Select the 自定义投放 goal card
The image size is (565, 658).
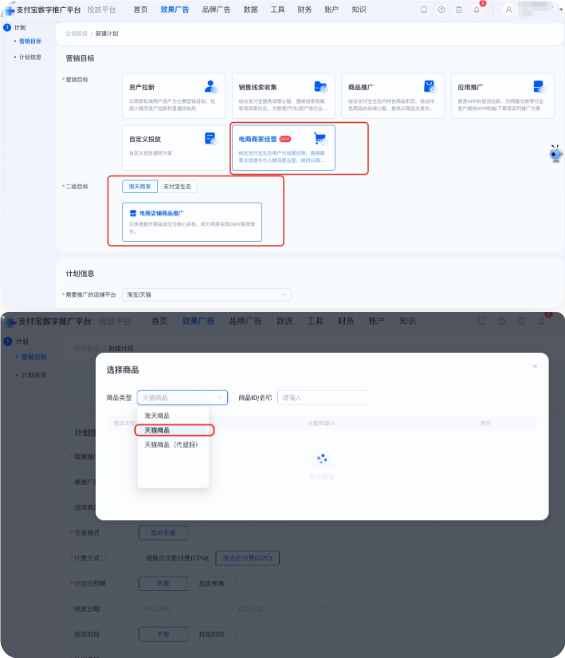[x=174, y=148]
